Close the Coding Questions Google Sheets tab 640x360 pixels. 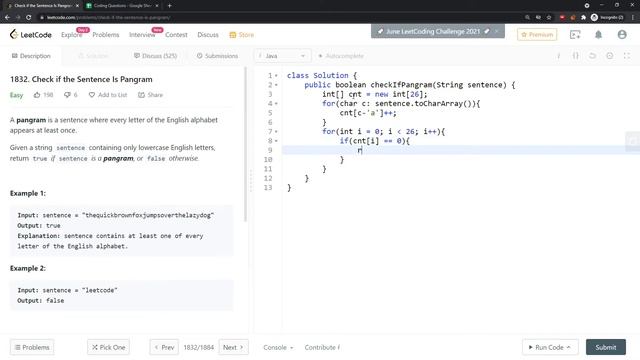click(x=157, y=6)
